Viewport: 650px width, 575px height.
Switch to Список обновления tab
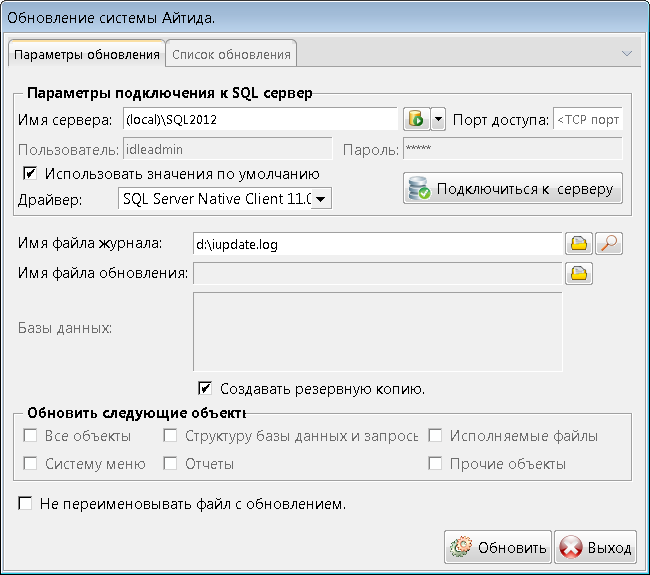231,54
